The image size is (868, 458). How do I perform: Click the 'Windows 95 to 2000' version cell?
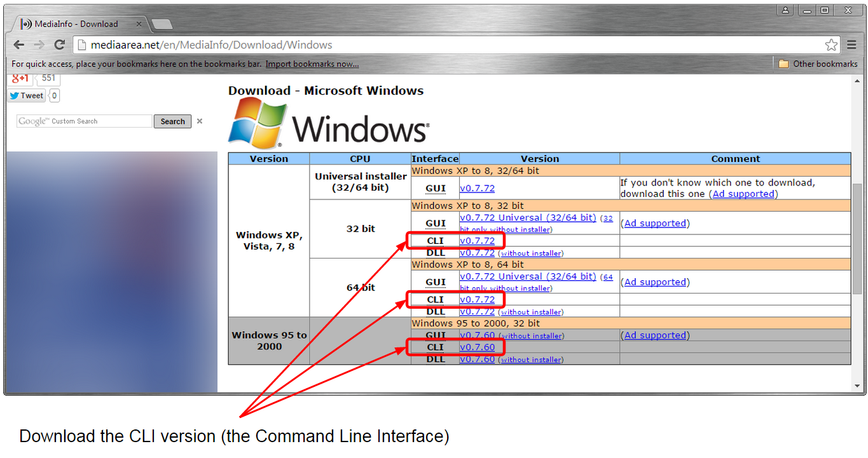click(x=269, y=340)
